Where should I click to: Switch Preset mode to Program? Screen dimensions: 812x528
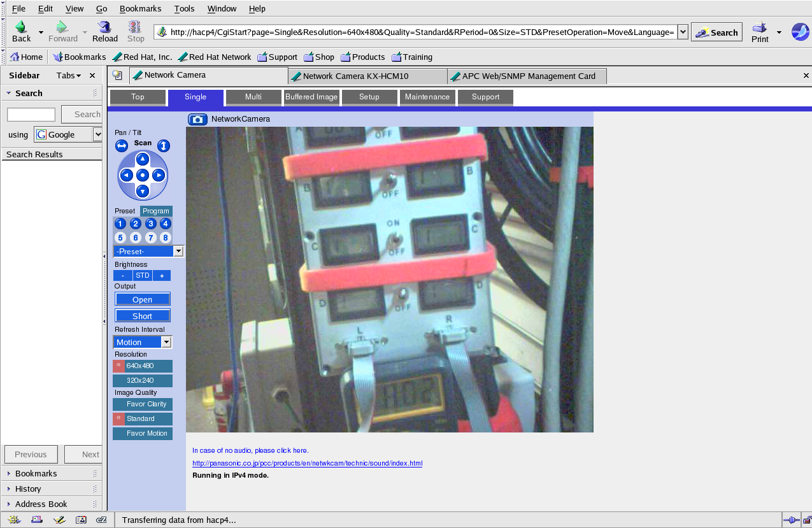[x=156, y=211]
